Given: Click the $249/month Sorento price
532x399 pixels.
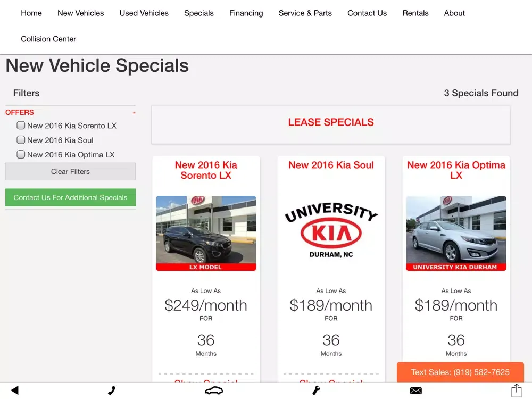Looking at the screenshot, I should (206, 305).
